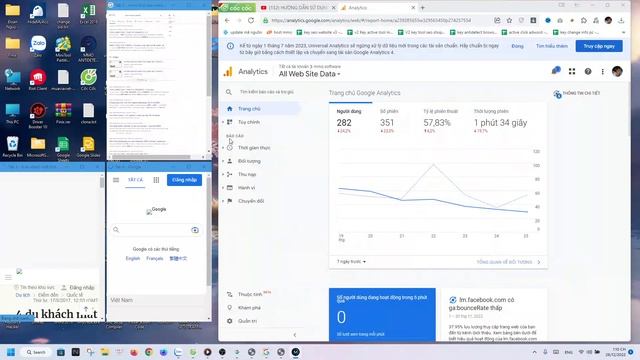Screen dimensions: 640x360
Task: Open a new browser tab
Action: coord(422,8)
